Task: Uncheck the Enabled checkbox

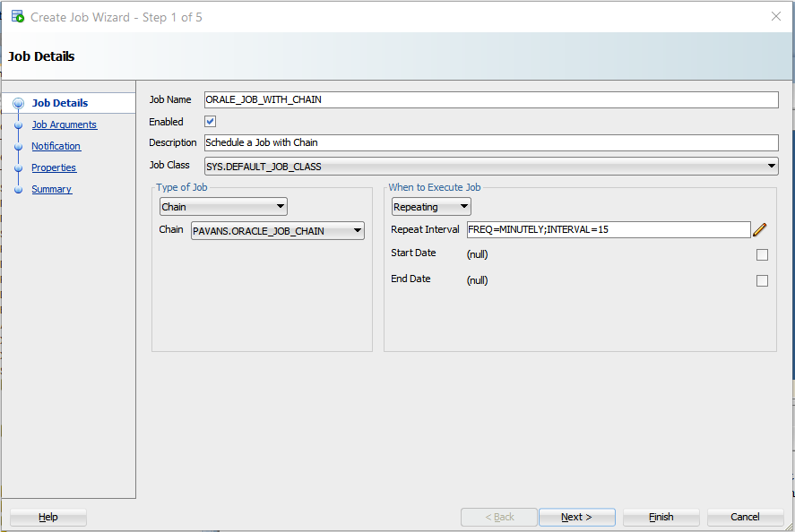Action: 210,122
